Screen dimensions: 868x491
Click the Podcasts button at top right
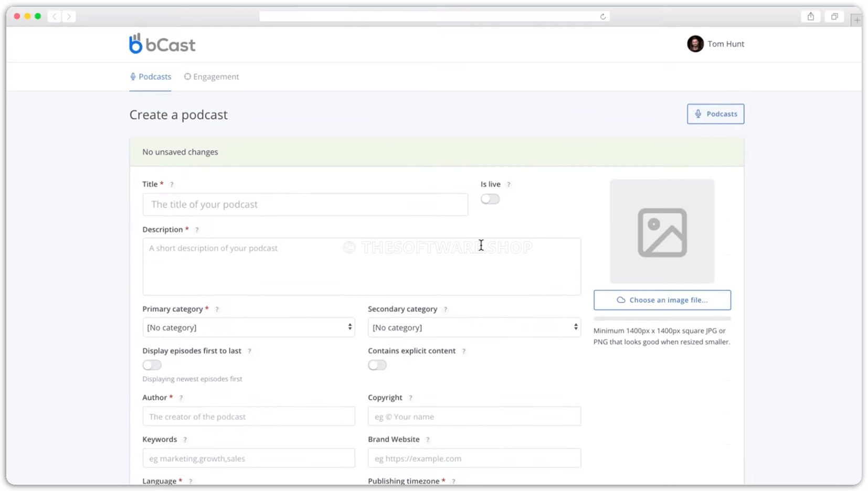click(x=715, y=114)
